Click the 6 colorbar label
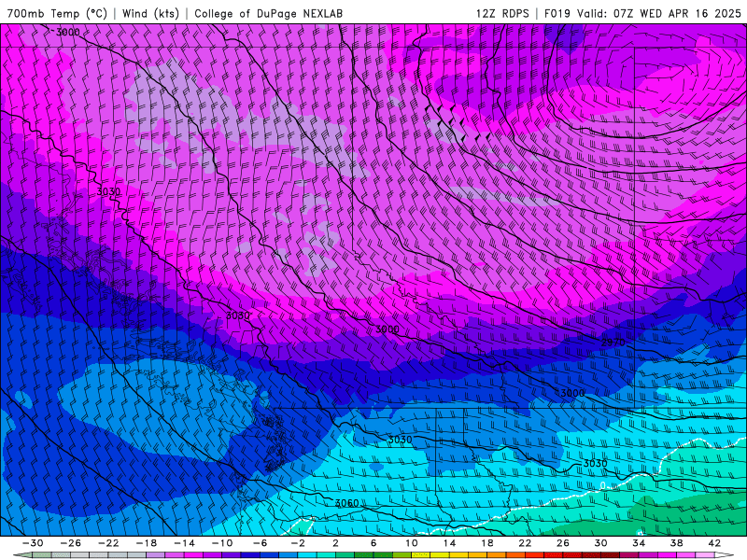This screenshot has height=560, width=747. [x=373, y=543]
